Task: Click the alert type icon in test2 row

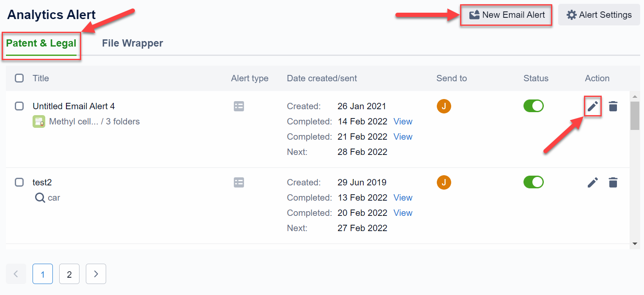Action: coord(239,182)
